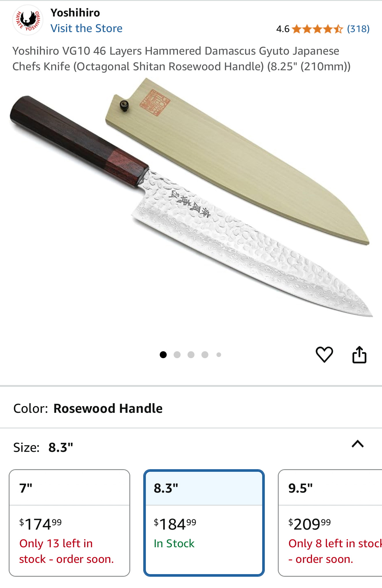
Task: Click the Yoshihiro brand name
Action: 75,13
